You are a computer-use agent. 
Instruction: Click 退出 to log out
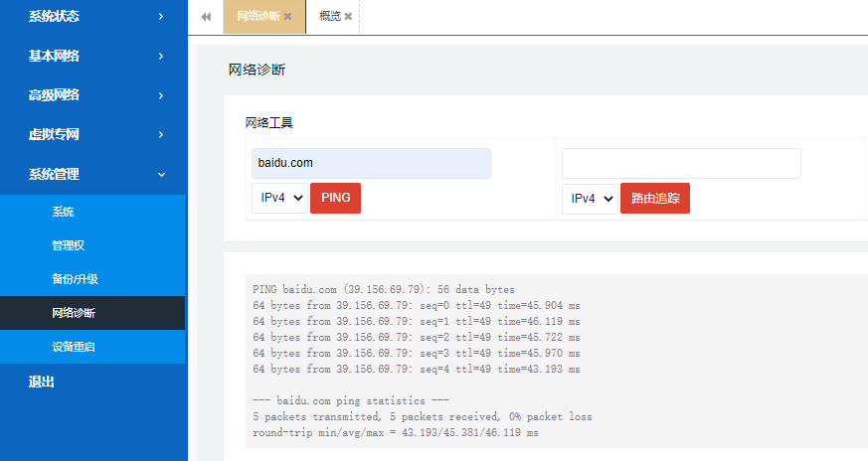(42, 382)
